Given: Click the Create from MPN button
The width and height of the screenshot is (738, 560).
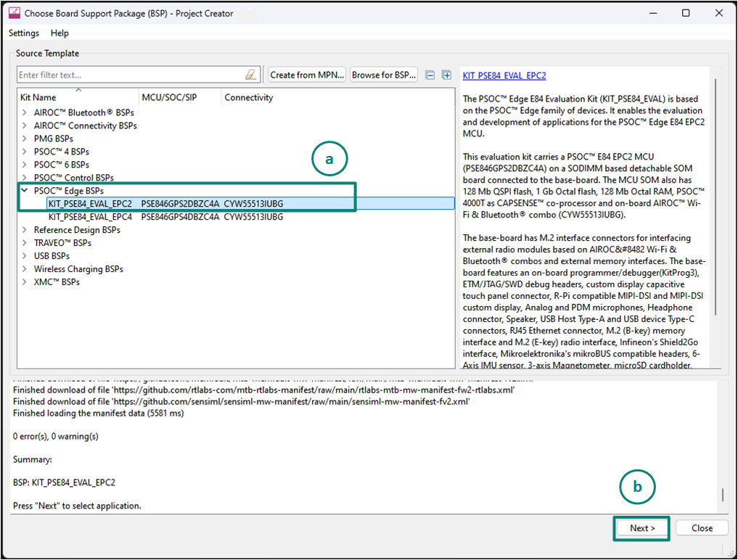Looking at the screenshot, I should (307, 75).
